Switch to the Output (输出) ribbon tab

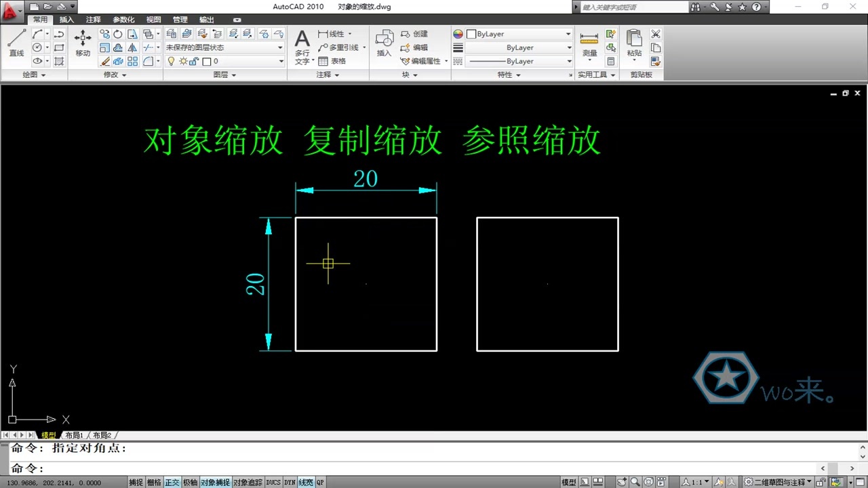coord(206,20)
